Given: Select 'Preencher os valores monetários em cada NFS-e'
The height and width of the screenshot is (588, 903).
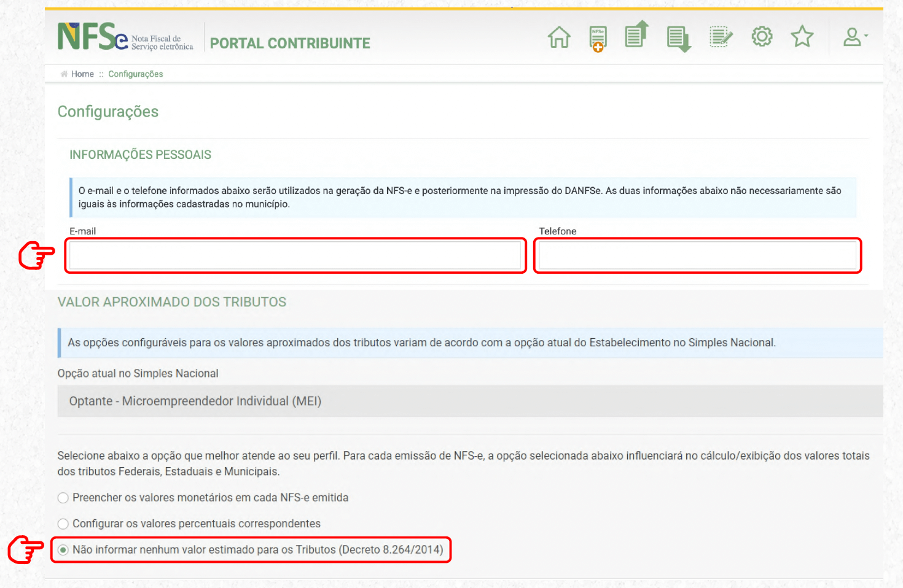Looking at the screenshot, I should 63,498.
